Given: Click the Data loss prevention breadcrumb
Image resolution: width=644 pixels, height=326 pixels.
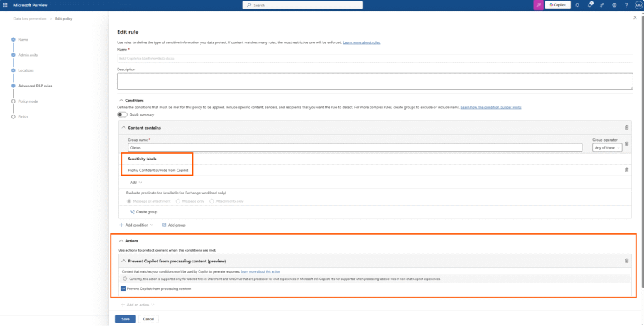Looking at the screenshot, I should (x=30, y=18).
